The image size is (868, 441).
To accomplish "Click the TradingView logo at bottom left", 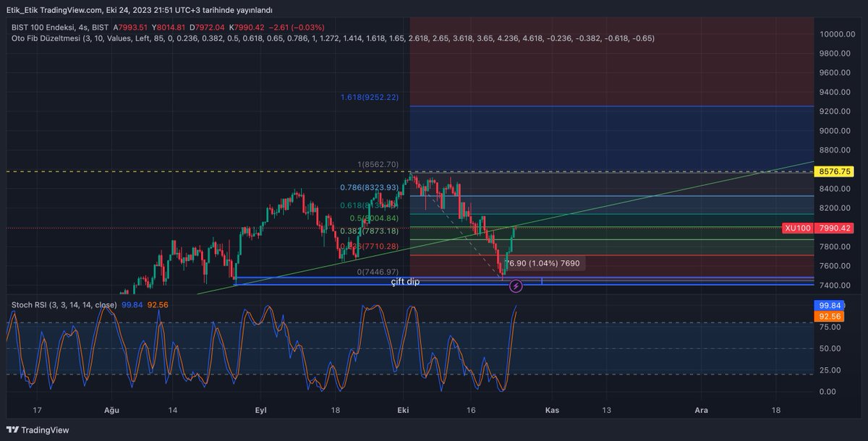I will click(38, 429).
